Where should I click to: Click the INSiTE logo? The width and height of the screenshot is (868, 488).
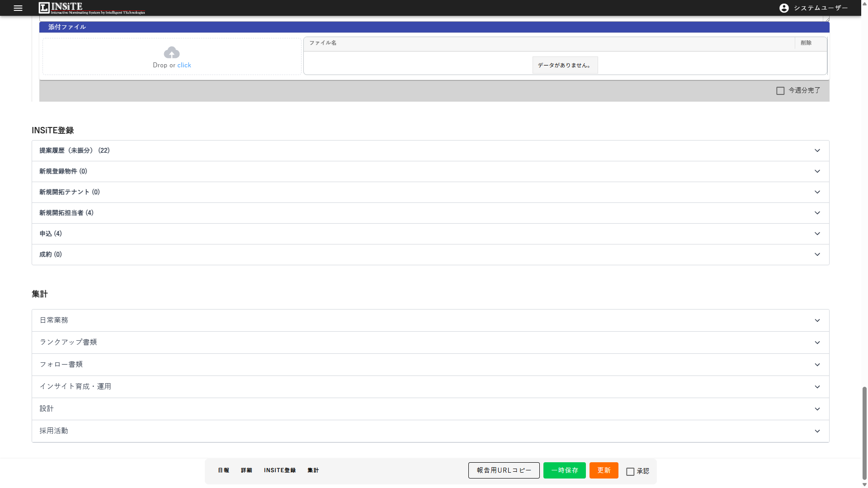click(92, 8)
